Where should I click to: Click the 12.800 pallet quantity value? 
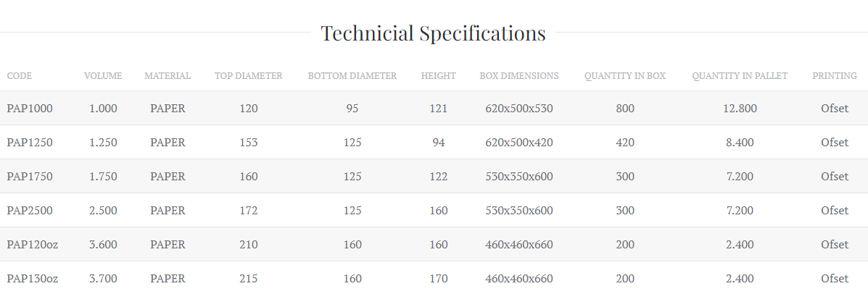point(740,109)
